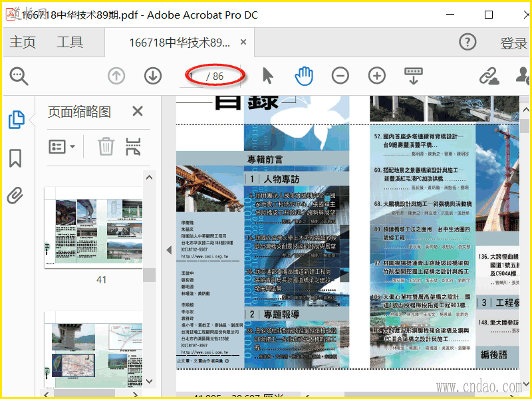This screenshot has height=399, width=532.
Task: Click the thumbnail panel scrollbar handle
Action: 149,275
